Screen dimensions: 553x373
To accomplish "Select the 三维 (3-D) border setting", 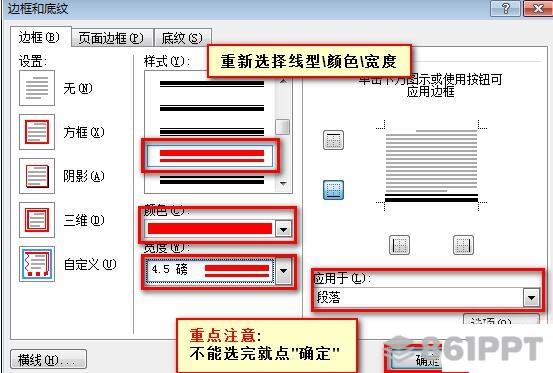I will point(37,220).
